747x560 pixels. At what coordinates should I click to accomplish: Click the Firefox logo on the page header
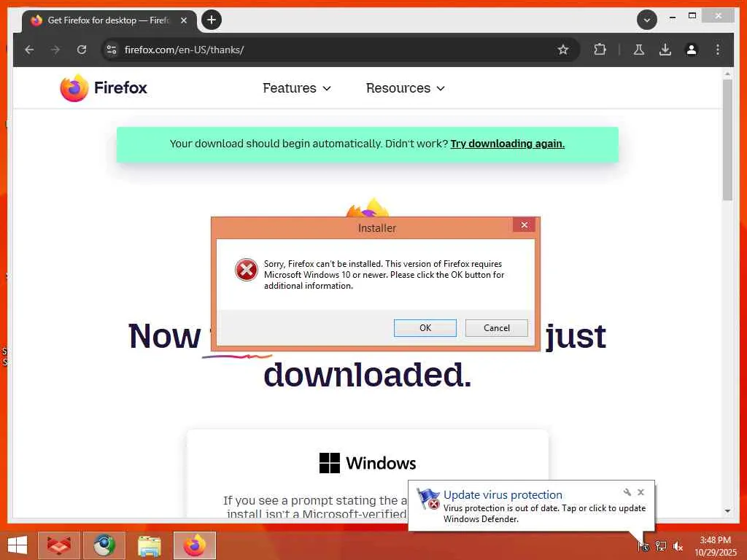[x=104, y=87]
